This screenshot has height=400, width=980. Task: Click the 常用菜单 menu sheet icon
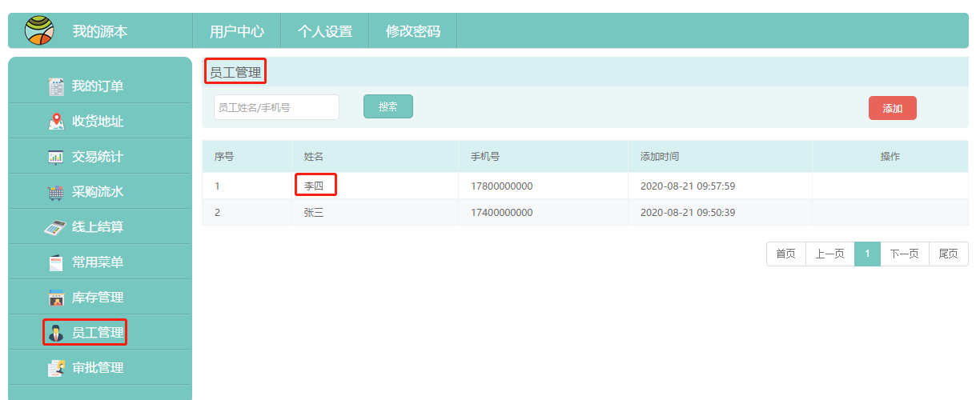pyautogui.click(x=56, y=262)
